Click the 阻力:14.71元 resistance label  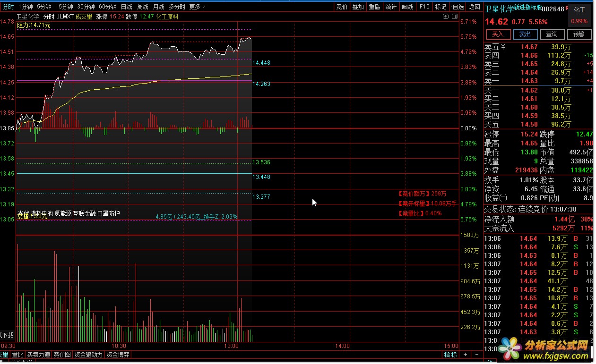pos(34,25)
